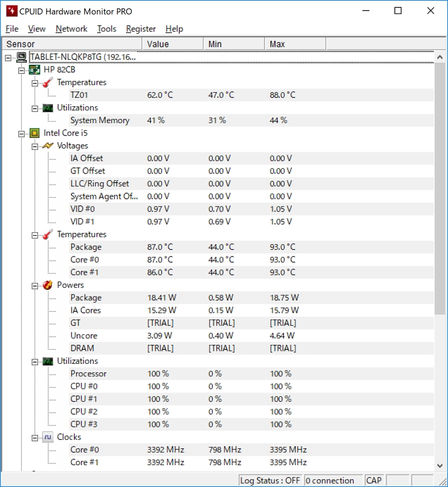This screenshot has height=487, width=448.
Task: Select the IA Cores power row
Action: [x=251, y=310]
